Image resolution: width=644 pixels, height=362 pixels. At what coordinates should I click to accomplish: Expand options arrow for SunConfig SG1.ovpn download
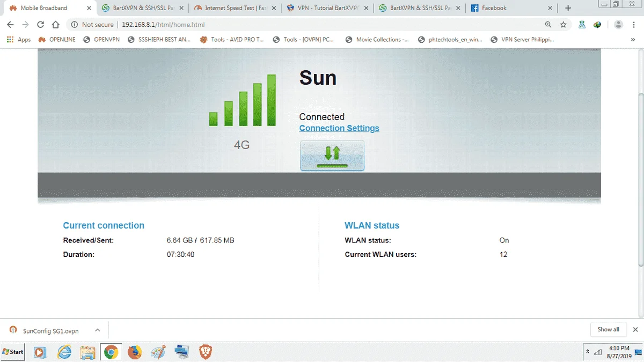[97, 330]
